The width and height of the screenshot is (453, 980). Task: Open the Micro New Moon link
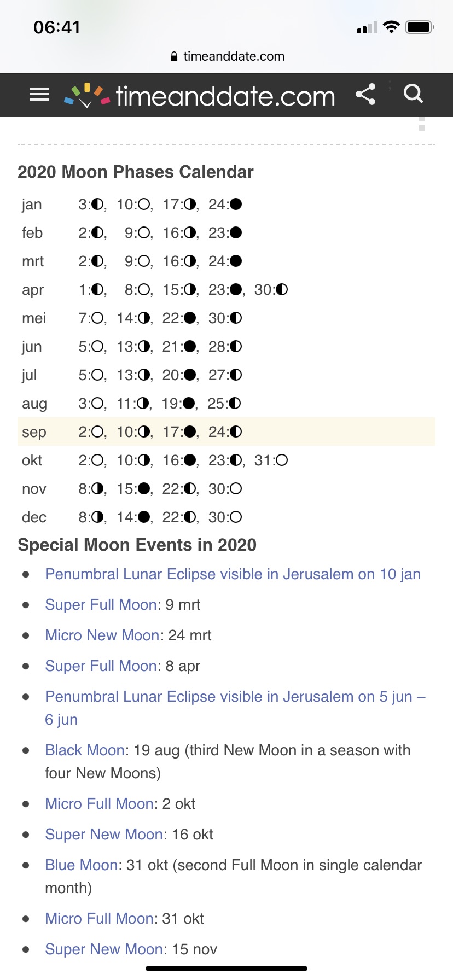[102, 635]
